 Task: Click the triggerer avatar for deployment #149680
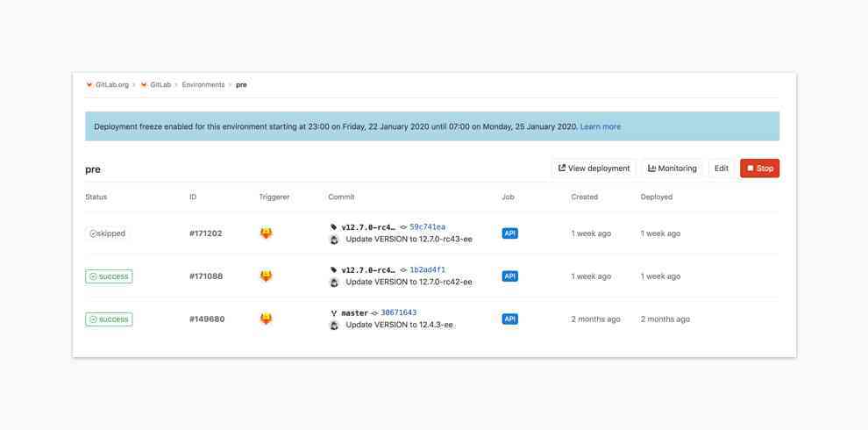(266, 319)
